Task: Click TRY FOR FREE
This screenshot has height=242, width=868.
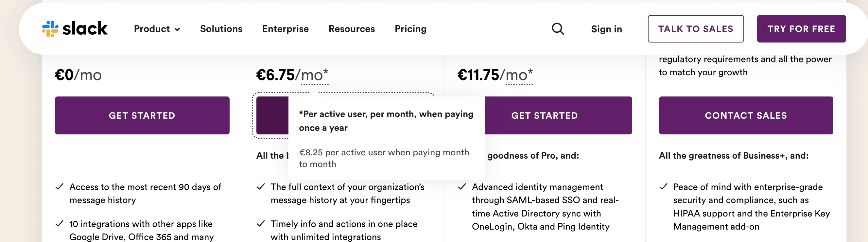Action: tap(802, 29)
